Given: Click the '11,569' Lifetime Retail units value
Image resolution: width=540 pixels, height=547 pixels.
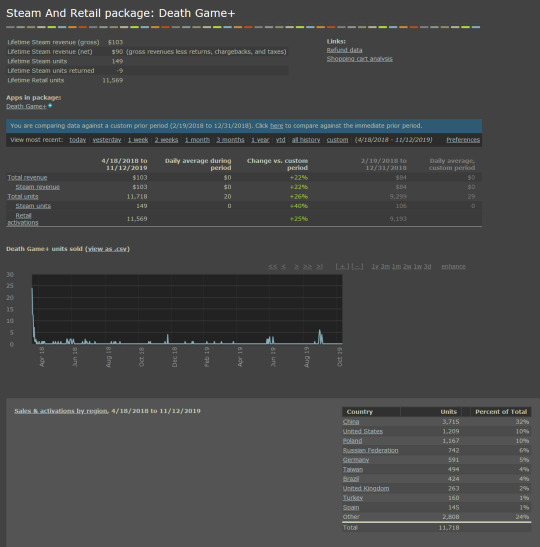Looking at the screenshot, I should tap(112, 80).
